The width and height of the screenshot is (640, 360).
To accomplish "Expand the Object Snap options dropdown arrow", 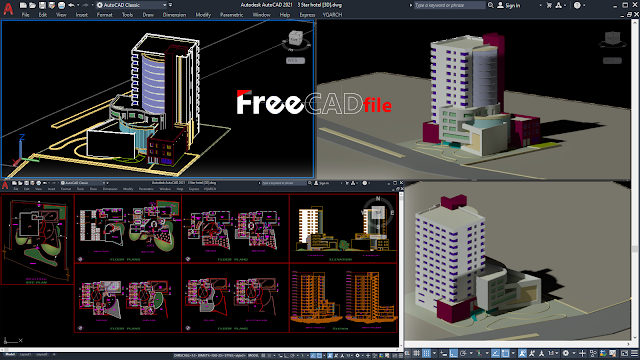I will (x=513, y=353).
